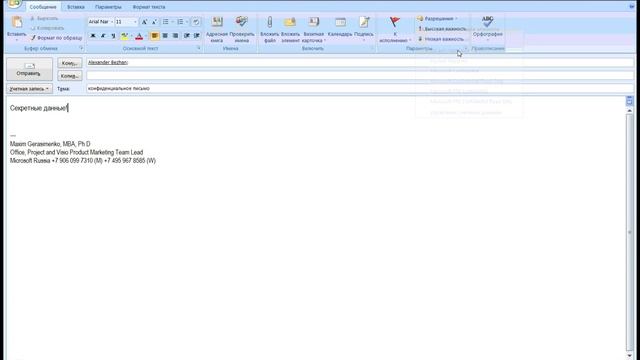Open the Основной текст dialog launcher

(199, 49)
